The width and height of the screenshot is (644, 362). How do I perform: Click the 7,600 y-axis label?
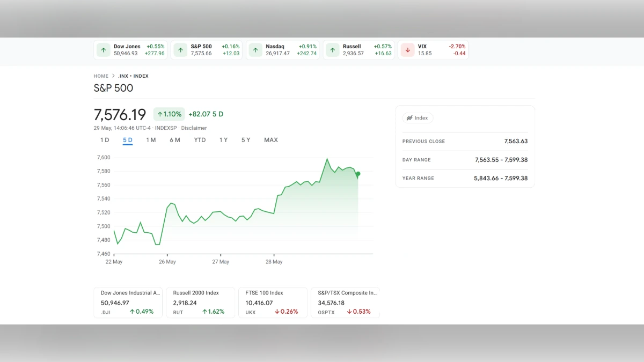pyautogui.click(x=103, y=158)
